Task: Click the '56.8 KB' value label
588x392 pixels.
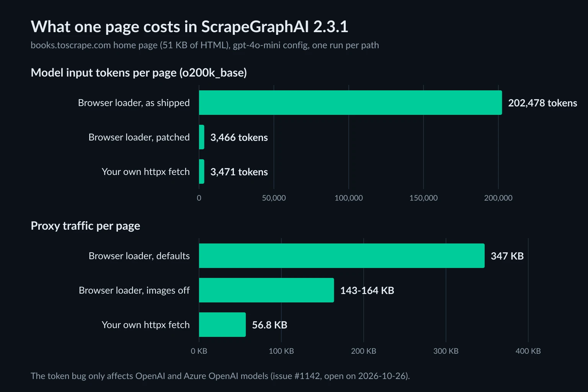Action: tap(269, 325)
